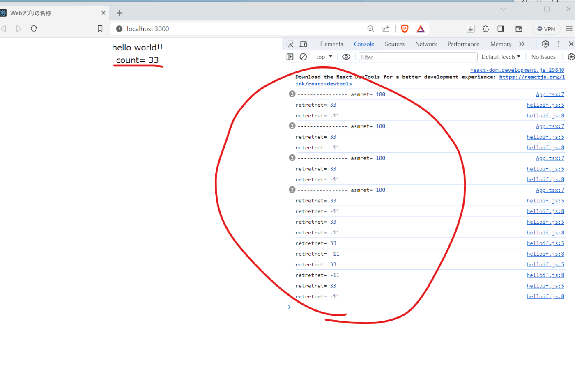The image size is (575, 392).
Task: Show the console sidebar
Action: [290, 57]
